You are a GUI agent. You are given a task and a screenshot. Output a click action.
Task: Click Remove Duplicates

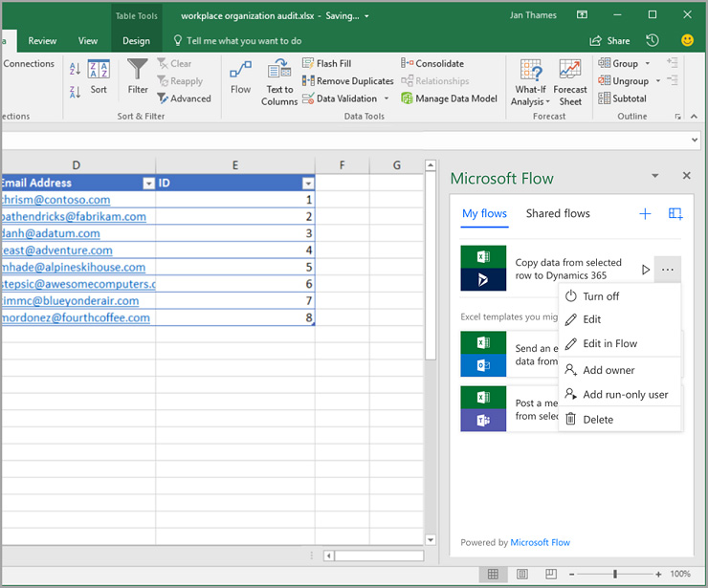347,80
